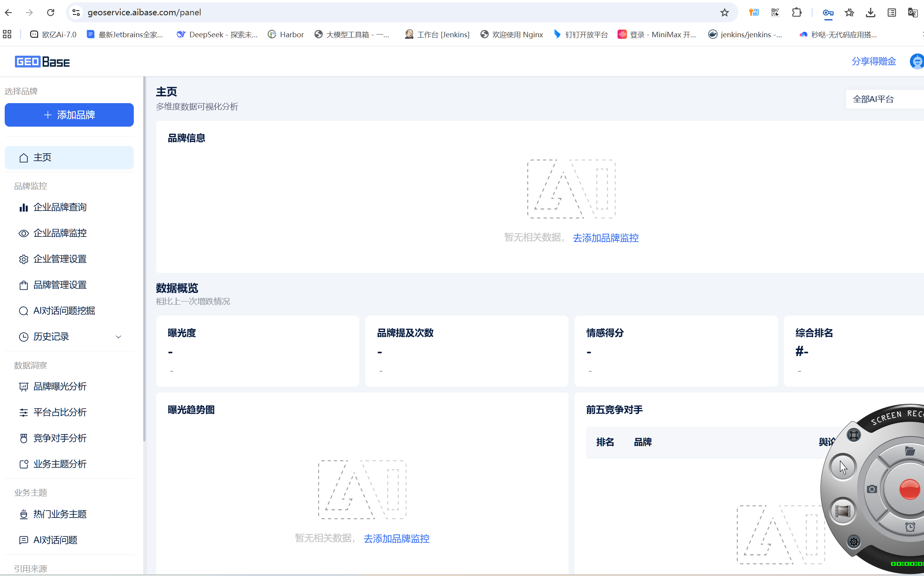Open the recorder folder icon

[x=909, y=451]
